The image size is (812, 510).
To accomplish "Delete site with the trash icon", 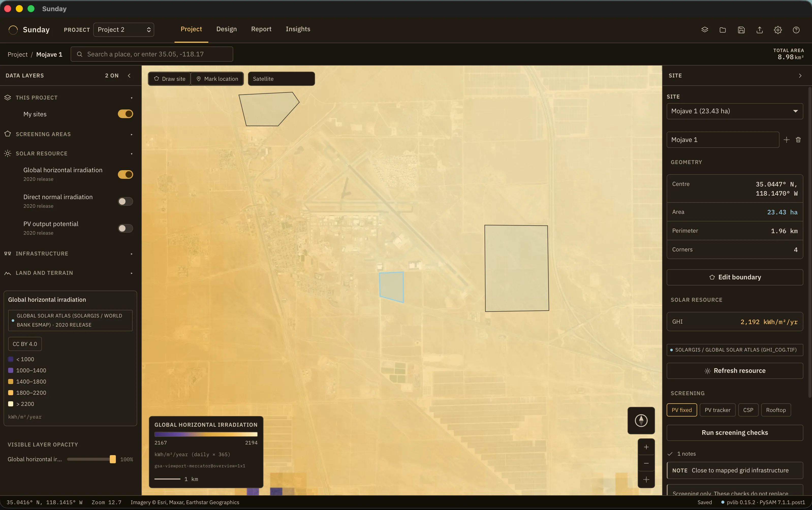I will click(798, 139).
